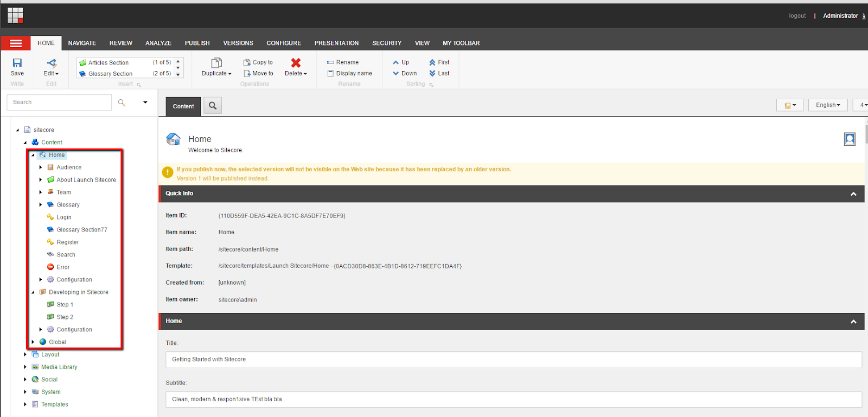Expand the Glossary tree node

pos(41,204)
